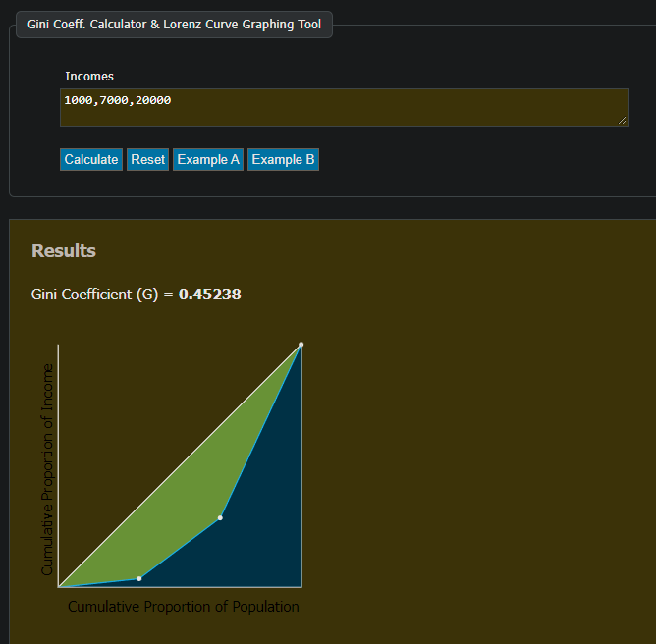Click the Cumulative Proportion of Income axis label
Screen dimensions: 656x644
coord(47,469)
